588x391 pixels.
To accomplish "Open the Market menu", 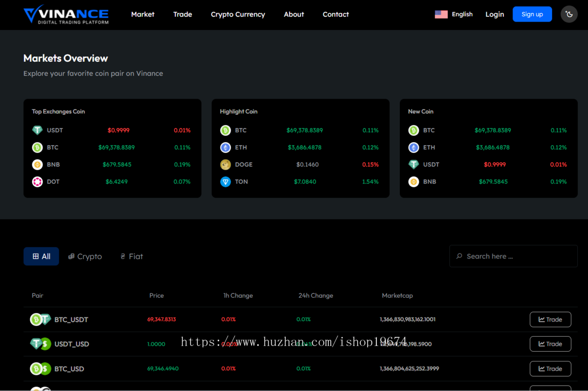I will [x=143, y=14].
